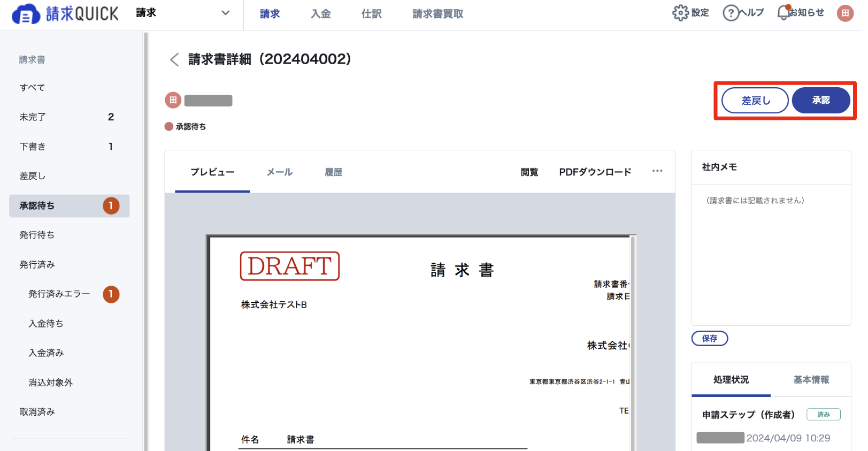Click the sidebar vertical scrollbar
The height and width of the screenshot is (451, 868).
click(x=145, y=241)
